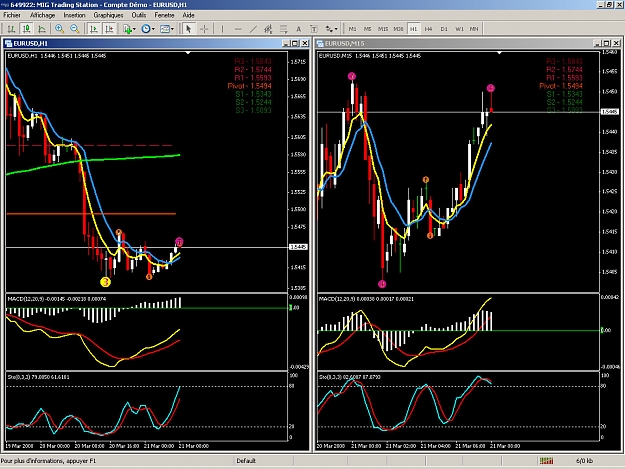Click the 6/0 kb traffic indicator
Screen dimensions: 625x469
click(584, 461)
